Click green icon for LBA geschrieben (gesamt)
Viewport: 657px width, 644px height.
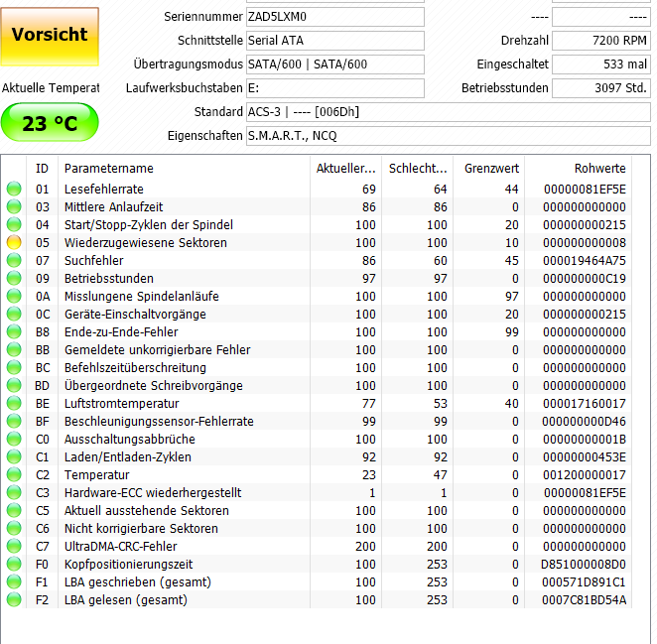[14, 582]
